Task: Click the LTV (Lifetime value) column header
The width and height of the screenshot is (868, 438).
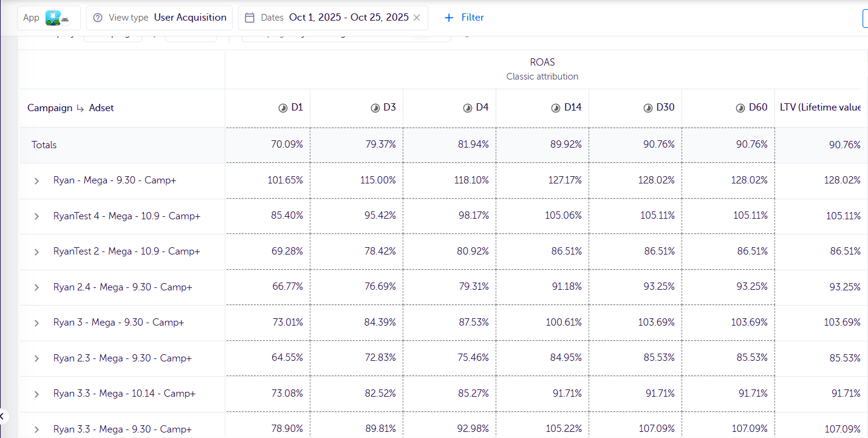Action: point(820,108)
